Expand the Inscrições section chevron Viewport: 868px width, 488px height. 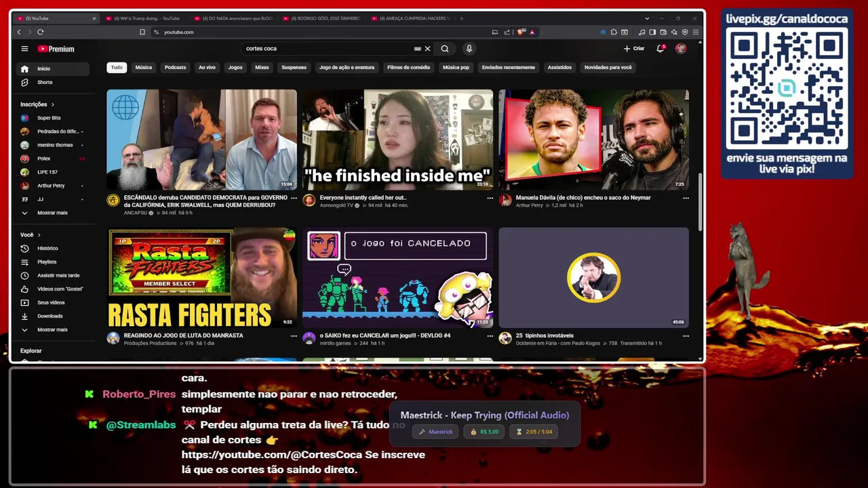[x=52, y=104]
